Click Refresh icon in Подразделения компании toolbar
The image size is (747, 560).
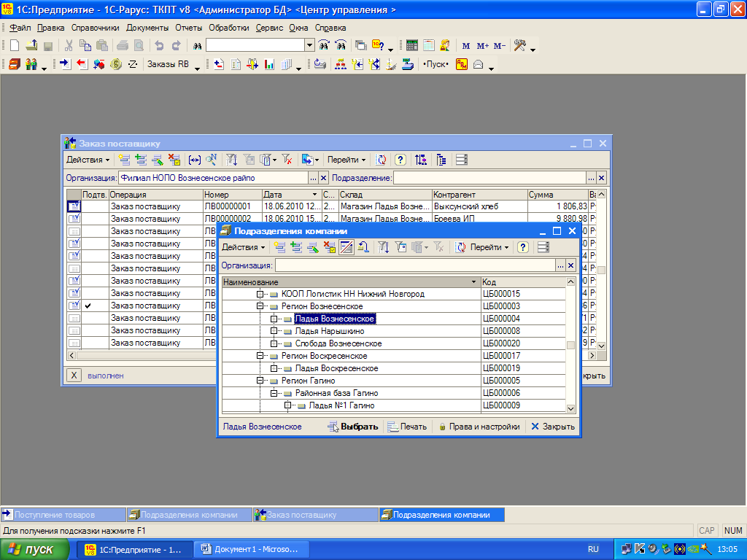461,247
